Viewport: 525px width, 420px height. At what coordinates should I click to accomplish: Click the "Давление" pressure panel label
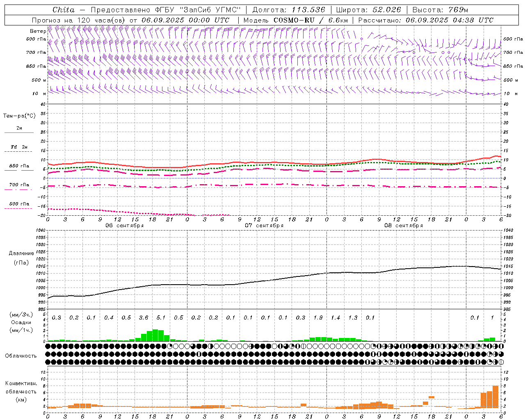click(x=21, y=253)
